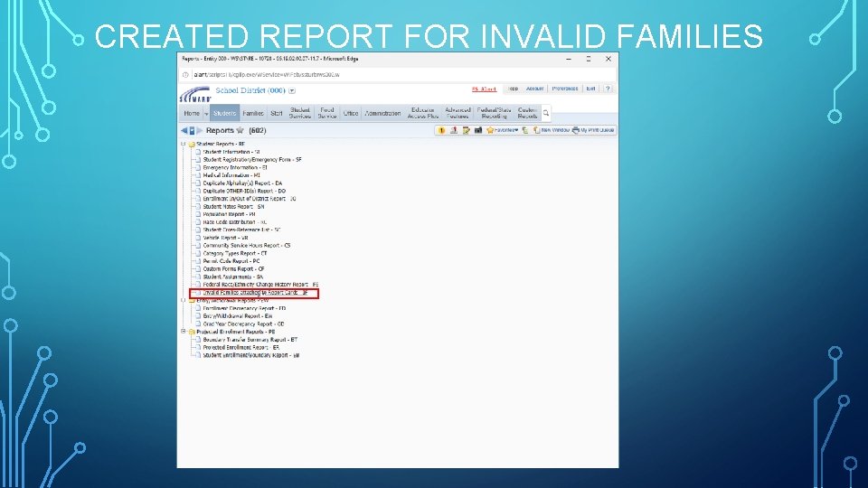Navigate back with the left arrow
Viewport: 868px width, 488px height.
coord(184,130)
